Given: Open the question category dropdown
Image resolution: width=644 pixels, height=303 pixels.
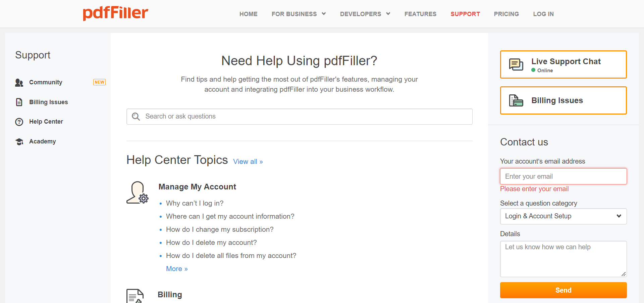Looking at the screenshot, I should (x=563, y=216).
